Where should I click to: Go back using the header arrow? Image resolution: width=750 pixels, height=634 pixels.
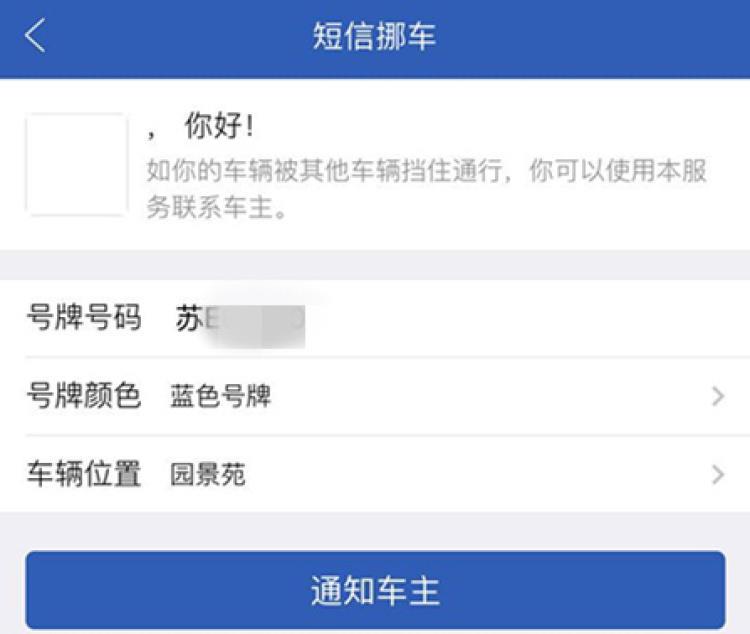35,35
